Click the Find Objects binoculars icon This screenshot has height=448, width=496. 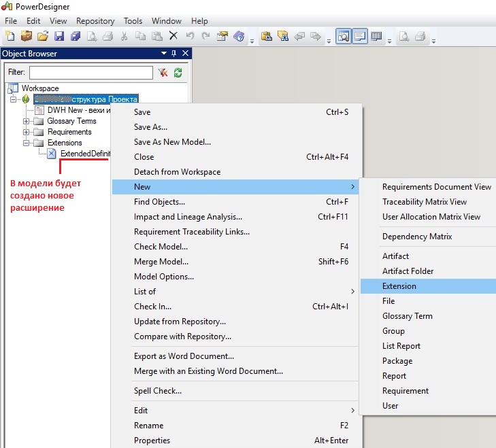[283, 36]
